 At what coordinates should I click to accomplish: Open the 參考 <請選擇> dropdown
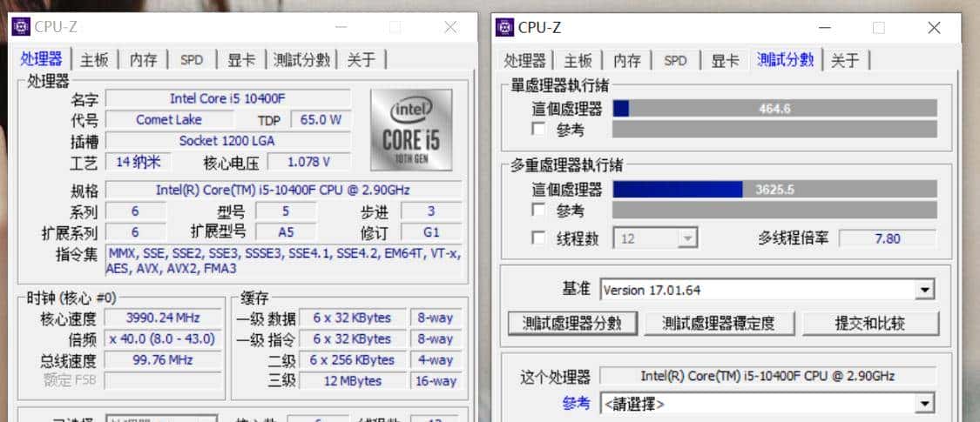tap(767, 403)
